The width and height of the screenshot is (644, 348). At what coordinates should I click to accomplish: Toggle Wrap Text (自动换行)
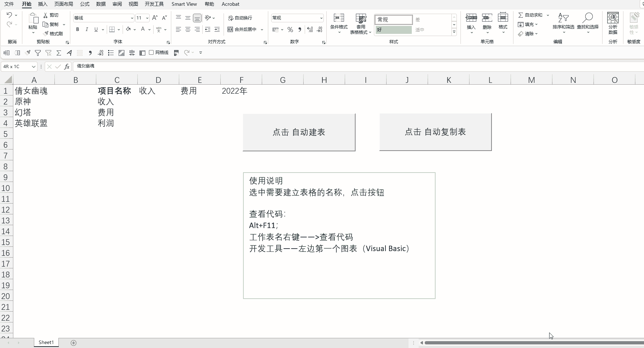click(240, 18)
